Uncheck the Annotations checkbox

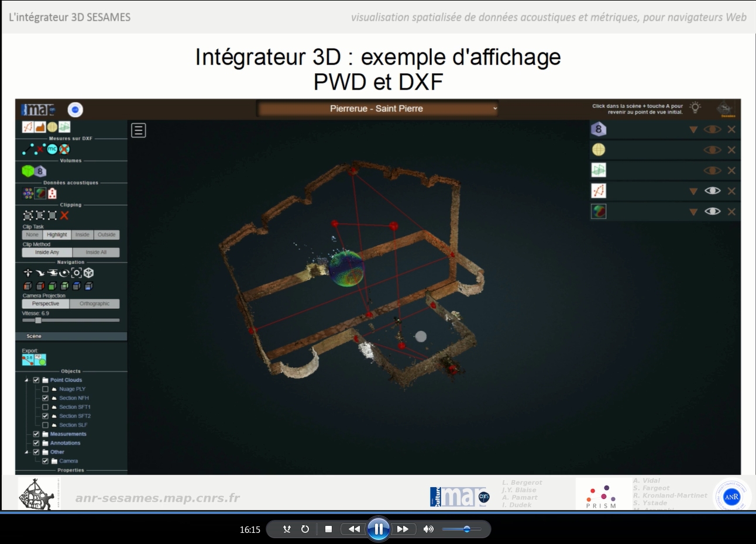click(36, 443)
